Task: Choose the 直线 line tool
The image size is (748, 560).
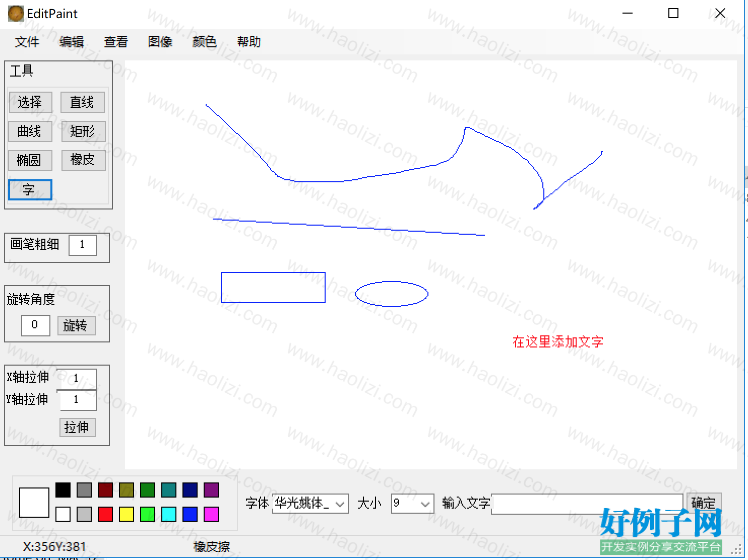Action: 83,102
